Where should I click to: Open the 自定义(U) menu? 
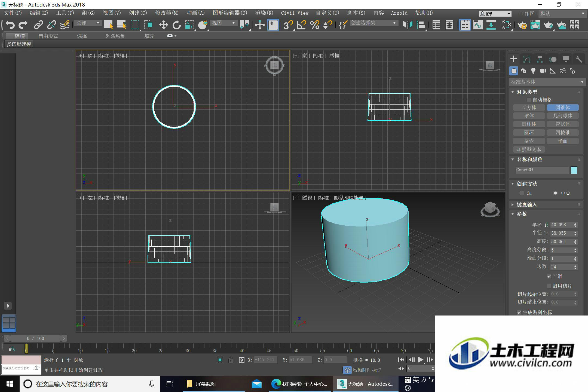click(327, 13)
